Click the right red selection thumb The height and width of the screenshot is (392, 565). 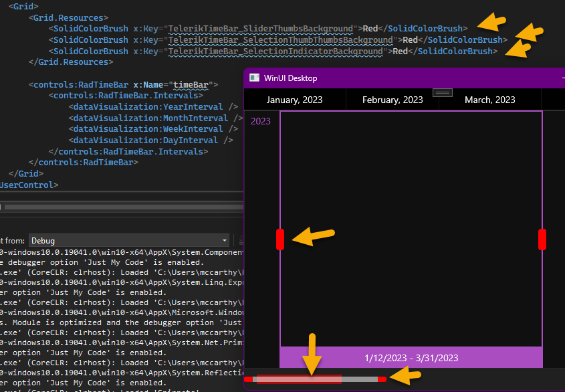(x=542, y=239)
